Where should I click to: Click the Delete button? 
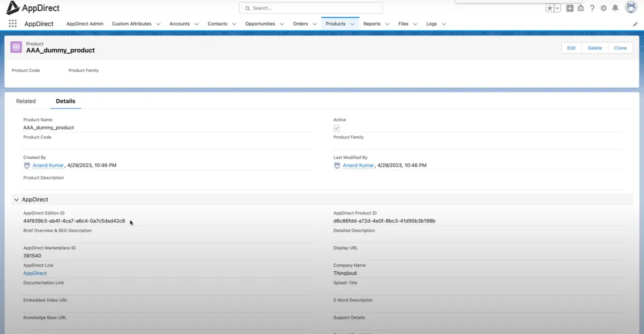click(595, 48)
